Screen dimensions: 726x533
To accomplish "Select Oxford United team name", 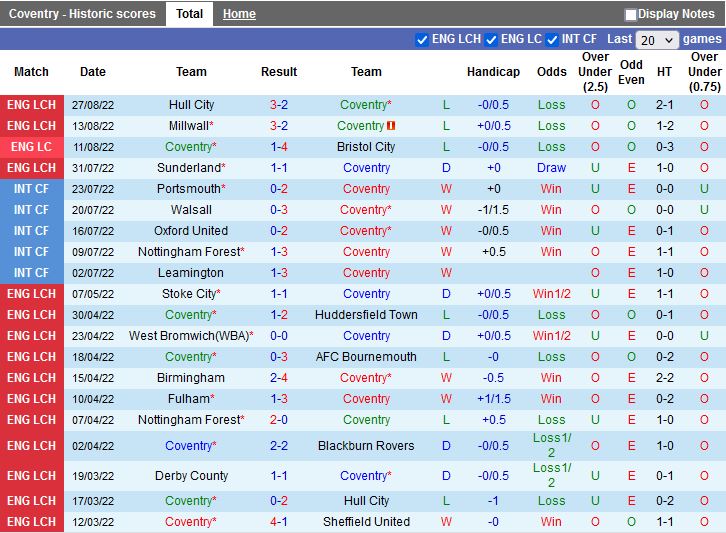I will (191, 231).
